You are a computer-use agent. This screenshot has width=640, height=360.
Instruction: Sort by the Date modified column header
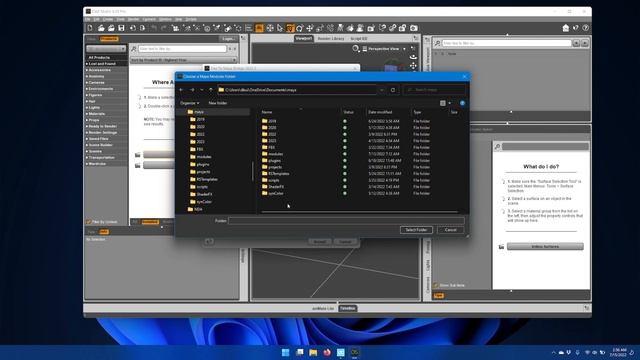click(x=380, y=112)
